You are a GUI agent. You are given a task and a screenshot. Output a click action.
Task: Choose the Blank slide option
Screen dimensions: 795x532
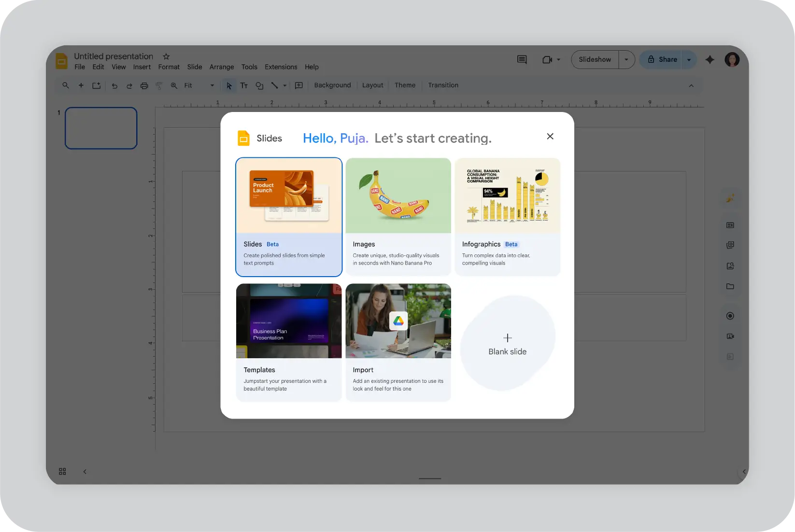point(508,344)
